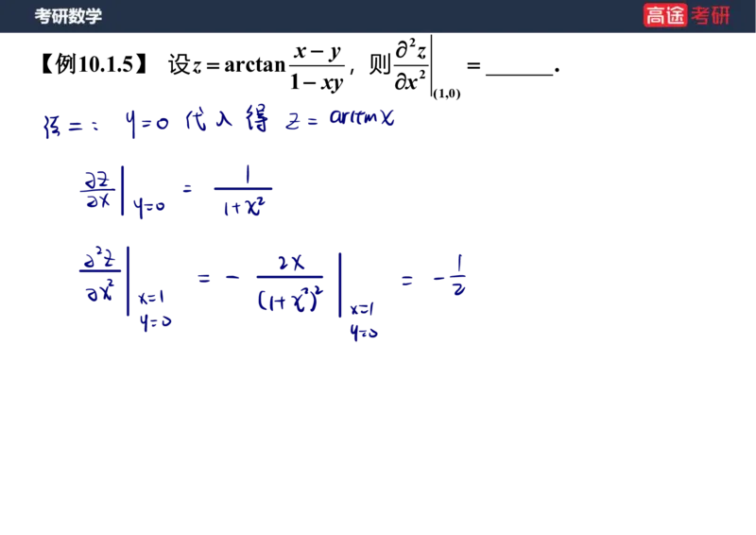This screenshot has height=535, width=756.
Task: Click the empty middle of the header bar
Action: click(x=378, y=16)
